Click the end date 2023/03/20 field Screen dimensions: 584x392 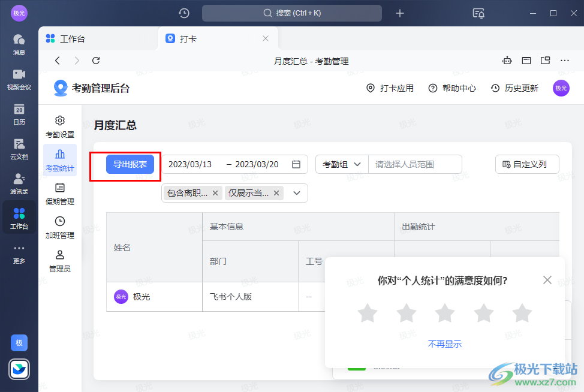tap(257, 164)
